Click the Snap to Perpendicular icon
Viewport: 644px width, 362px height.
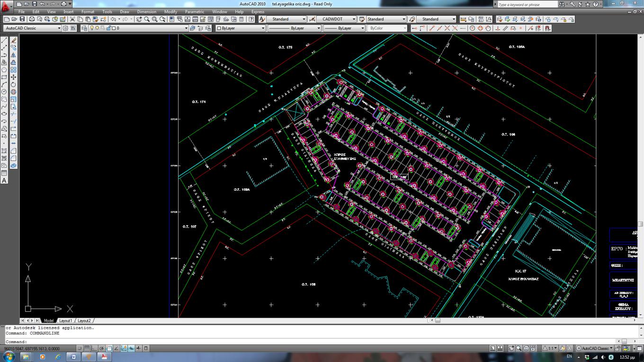[497, 28]
